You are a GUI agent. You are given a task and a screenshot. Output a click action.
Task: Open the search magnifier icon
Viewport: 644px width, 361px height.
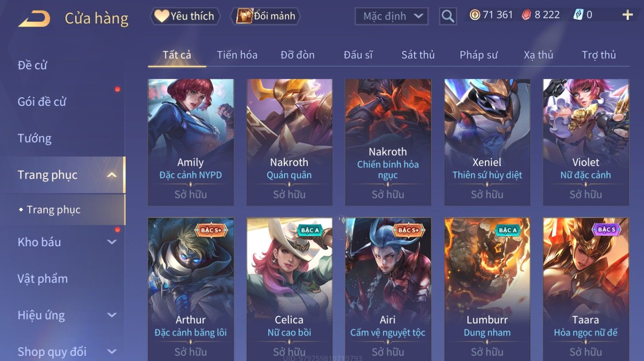[x=448, y=16]
